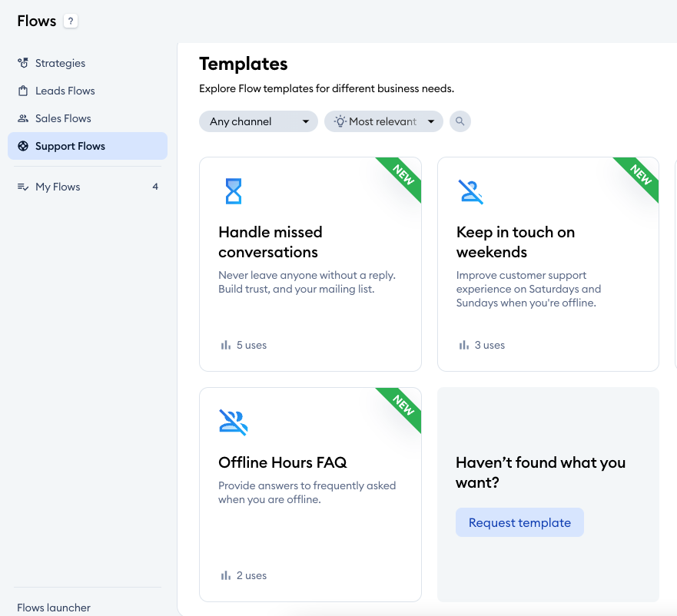677x616 pixels.
Task: Click the Sales Flows people icon
Action: point(23,118)
